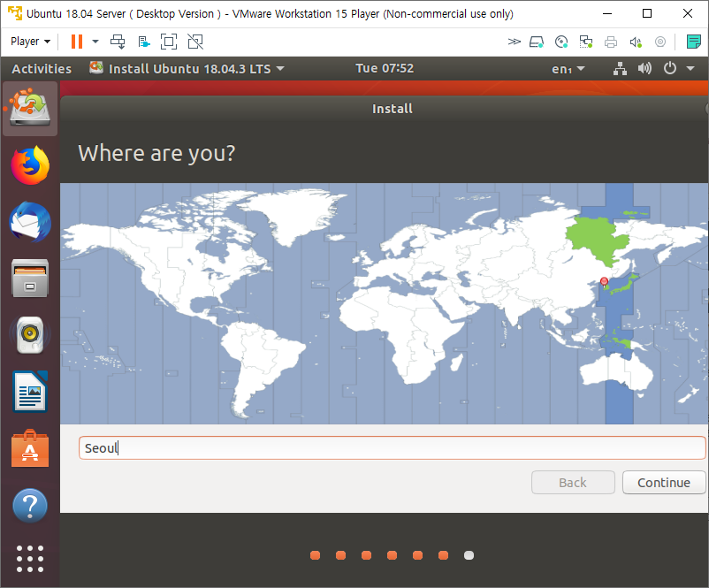Click the grayed USB device icon
709x588 pixels.
click(x=660, y=42)
